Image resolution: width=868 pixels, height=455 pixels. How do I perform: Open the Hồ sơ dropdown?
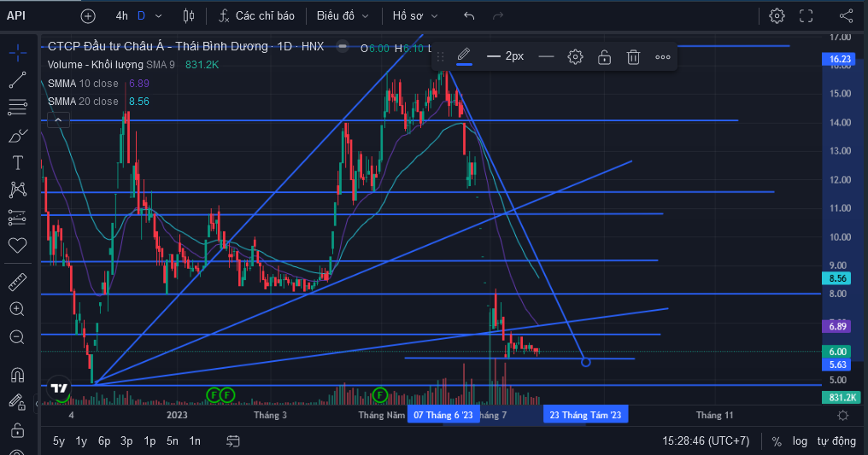click(415, 16)
